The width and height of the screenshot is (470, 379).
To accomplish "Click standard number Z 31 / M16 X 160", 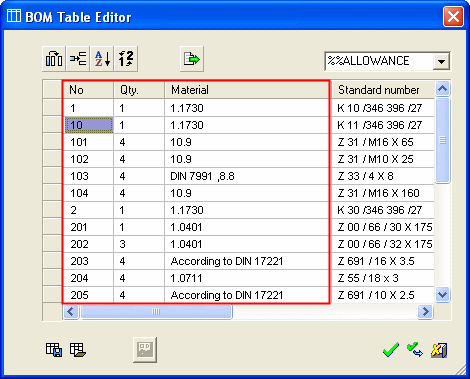I will (x=383, y=193).
